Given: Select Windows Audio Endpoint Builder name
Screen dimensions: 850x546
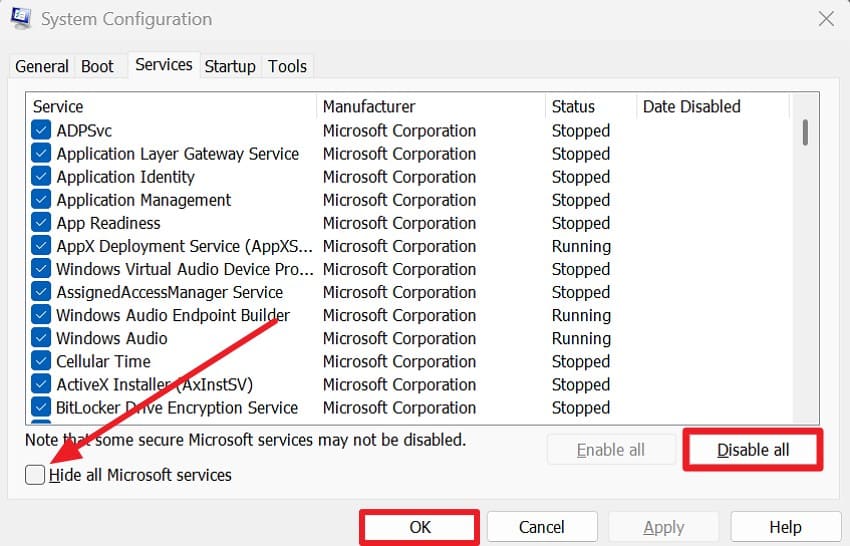Looking at the screenshot, I should point(173,315).
